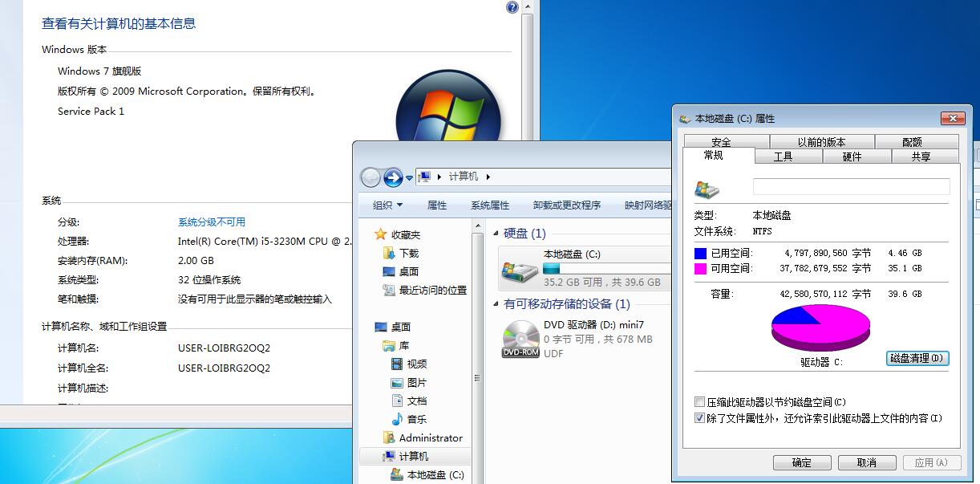
Task: Click the 39.6 GB capacity value
Action: 905,294
